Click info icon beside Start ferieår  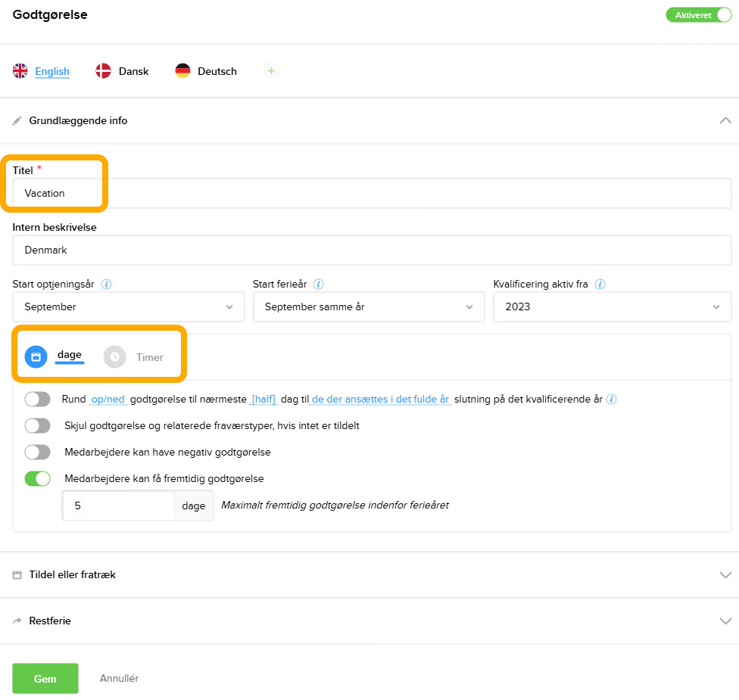click(x=319, y=285)
